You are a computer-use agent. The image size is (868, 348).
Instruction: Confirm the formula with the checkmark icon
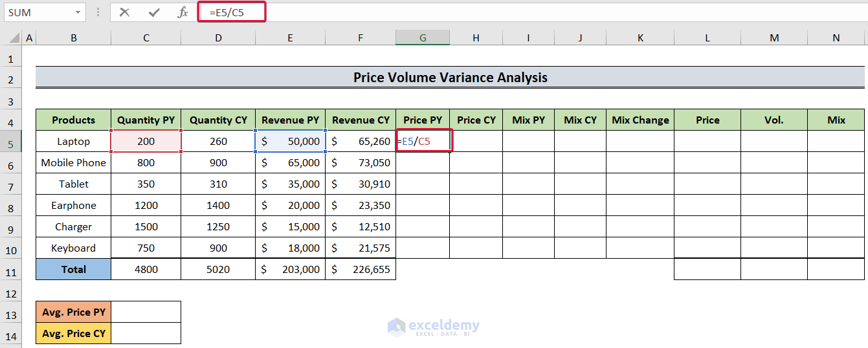[x=154, y=12]
